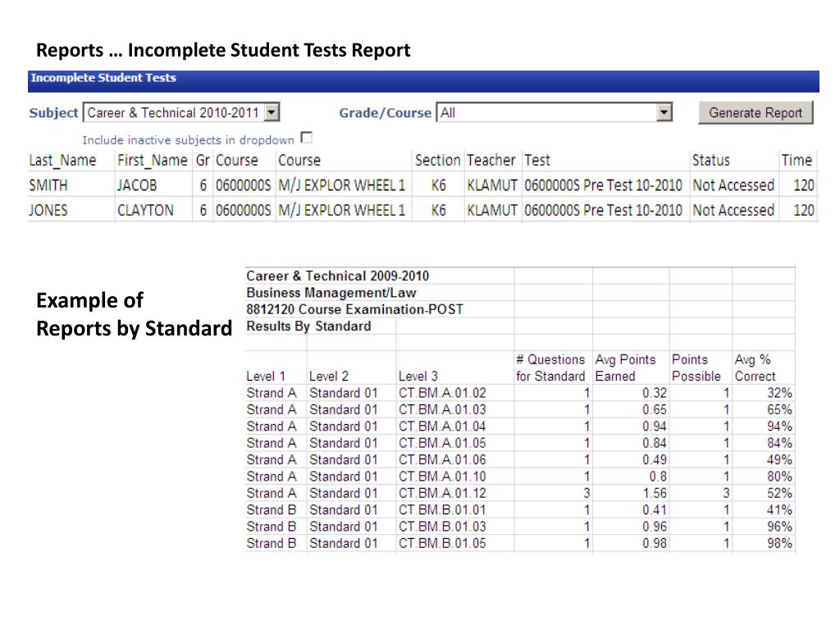
Task: Select the Results By Standard cell
Action: click(x=308, y=326)
